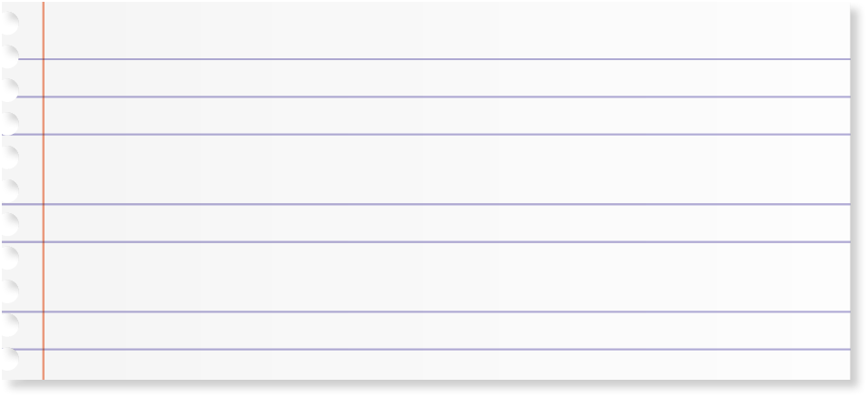868x398 pixels.
Task: Click the bottommost blue ruled line
Action: pyautogui.click(x=437, y=349)
